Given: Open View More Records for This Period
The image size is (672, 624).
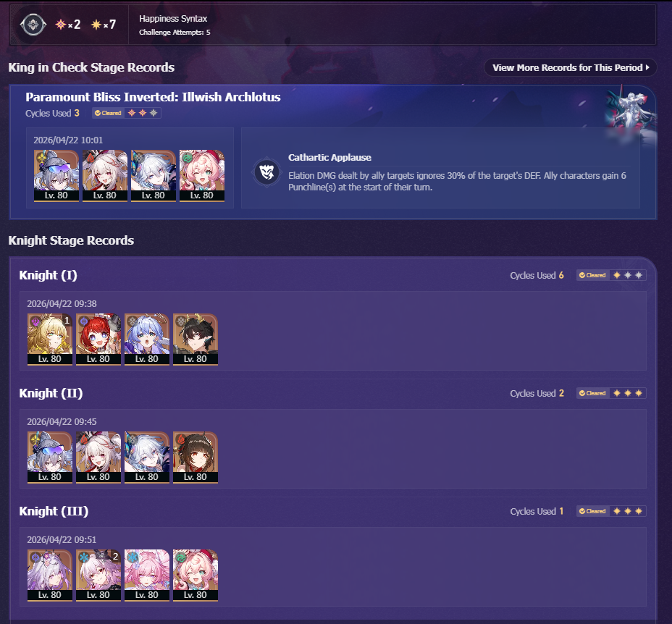Looking at the screenshot, I should point(571,68).
